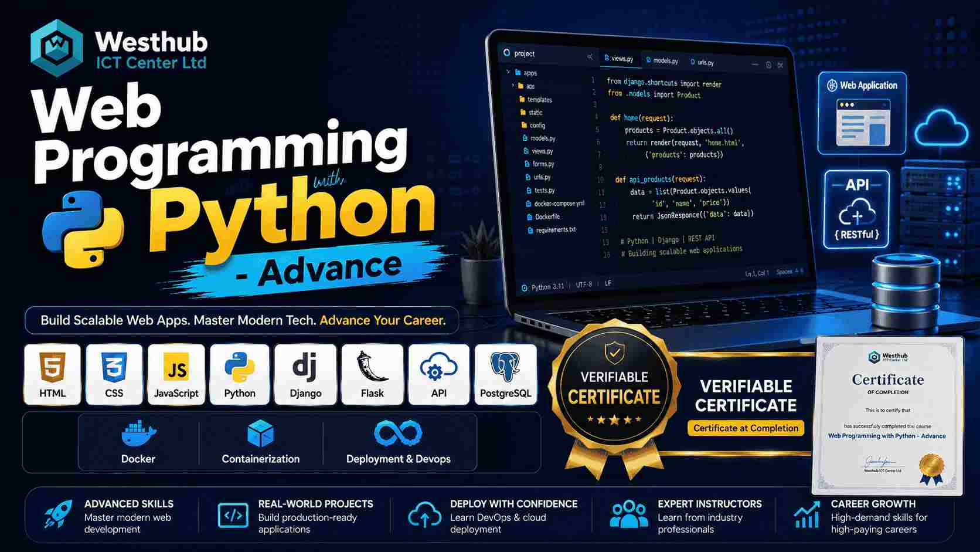Click the 'def api_products(request):' code line
The height and width of the screenshot is (552, 980).
coord(660,179)
